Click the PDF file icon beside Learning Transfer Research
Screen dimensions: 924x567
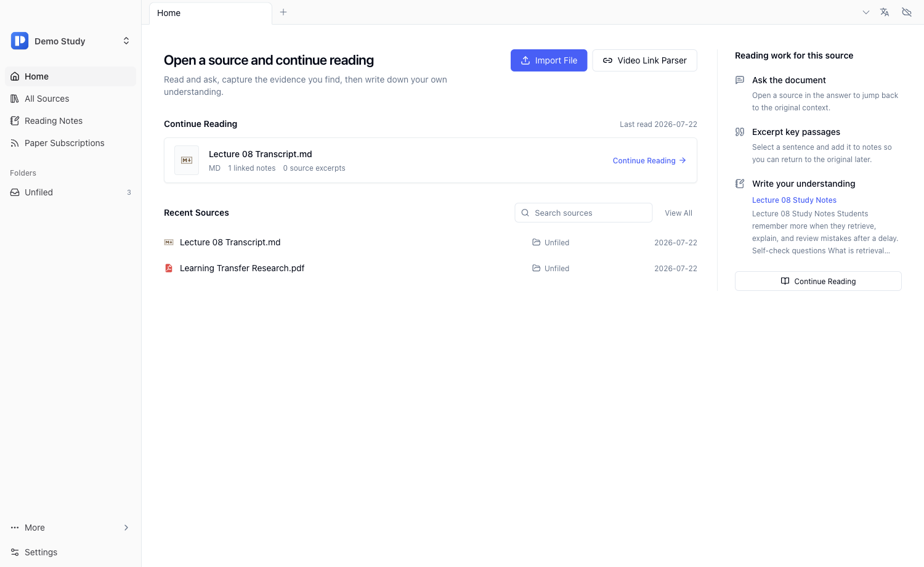169,268
